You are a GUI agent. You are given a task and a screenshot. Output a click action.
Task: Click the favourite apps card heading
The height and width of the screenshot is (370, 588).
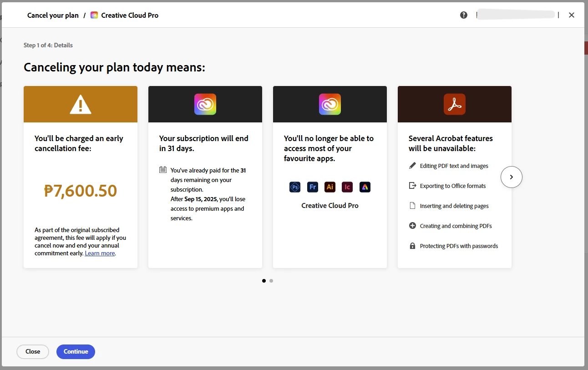(x=329, y=148)
